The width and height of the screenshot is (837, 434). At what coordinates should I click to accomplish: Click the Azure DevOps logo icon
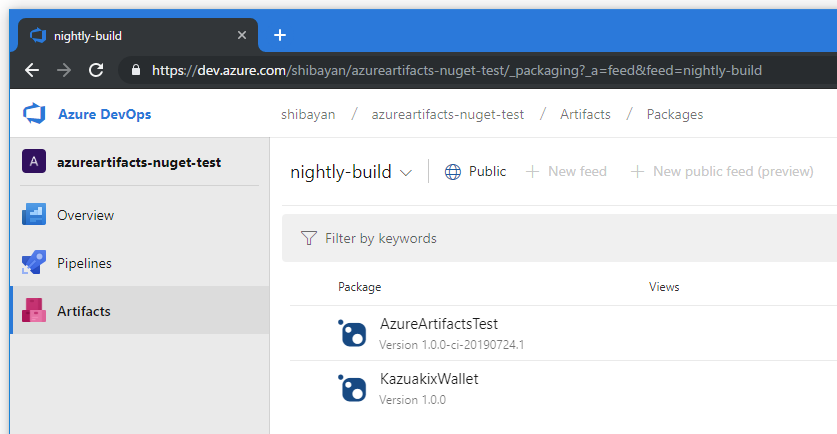[x=34, y=114]
